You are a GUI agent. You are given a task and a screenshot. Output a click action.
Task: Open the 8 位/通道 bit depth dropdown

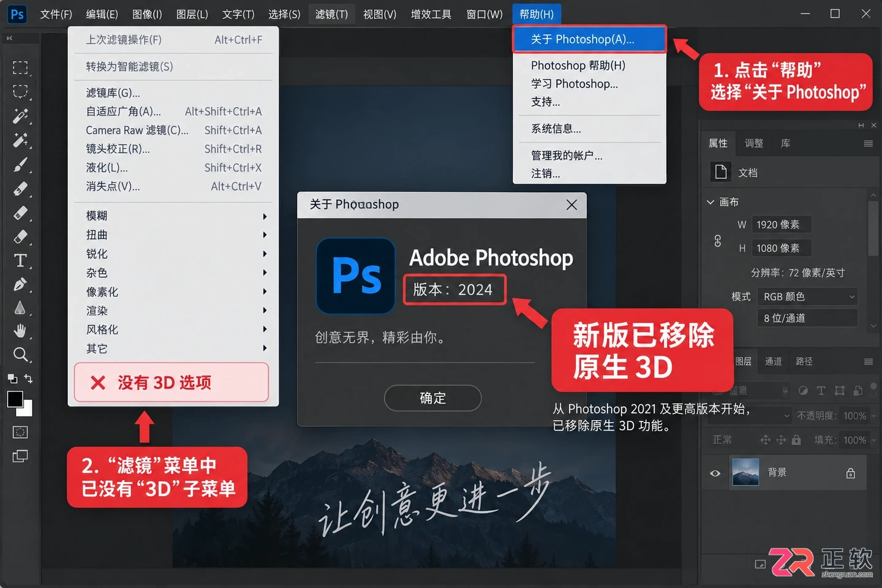pos(807,318)
